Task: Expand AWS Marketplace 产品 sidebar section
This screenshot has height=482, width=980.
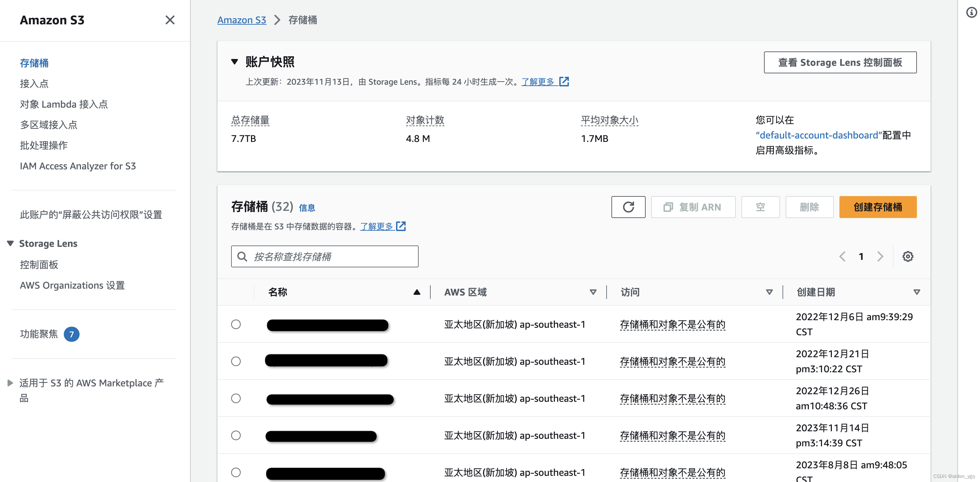Action: [10, 383]
